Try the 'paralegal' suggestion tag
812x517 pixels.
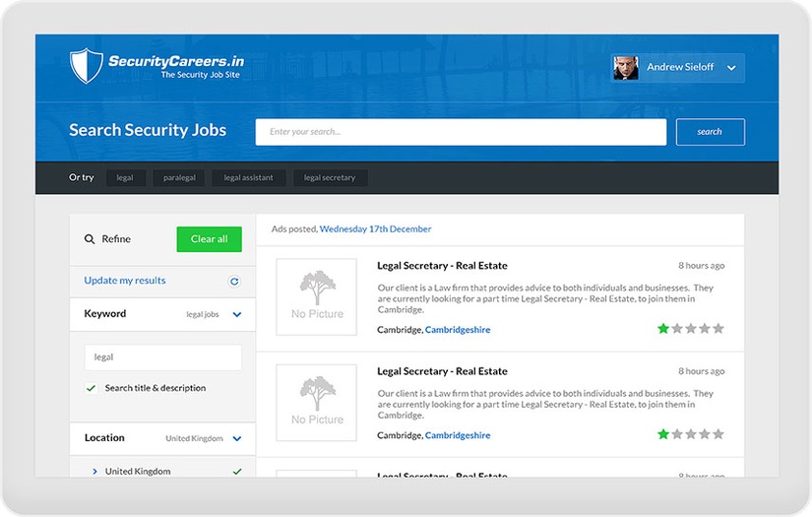(179, 177)
